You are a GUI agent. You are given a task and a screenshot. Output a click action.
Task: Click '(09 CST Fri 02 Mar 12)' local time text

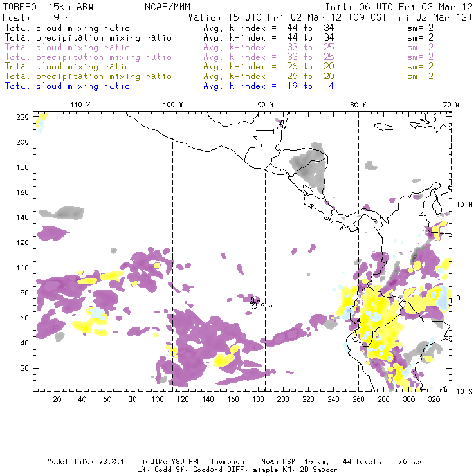click(410, 17)
